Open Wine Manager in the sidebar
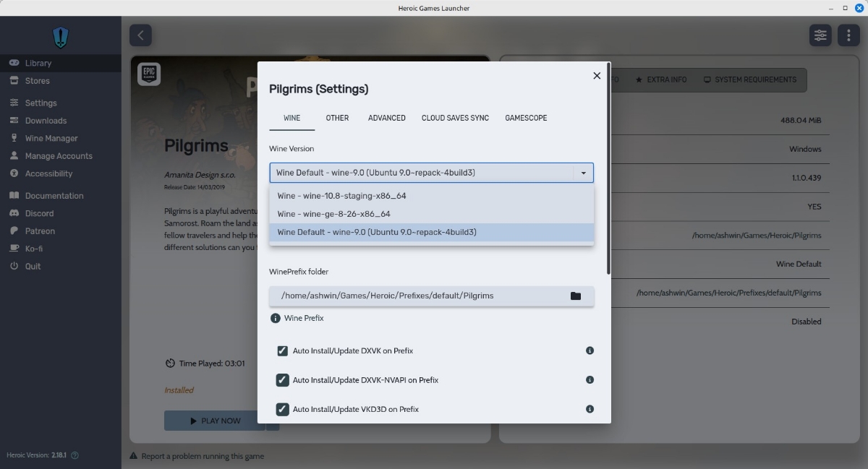This screenshot has width=868, height=469. 61,138
